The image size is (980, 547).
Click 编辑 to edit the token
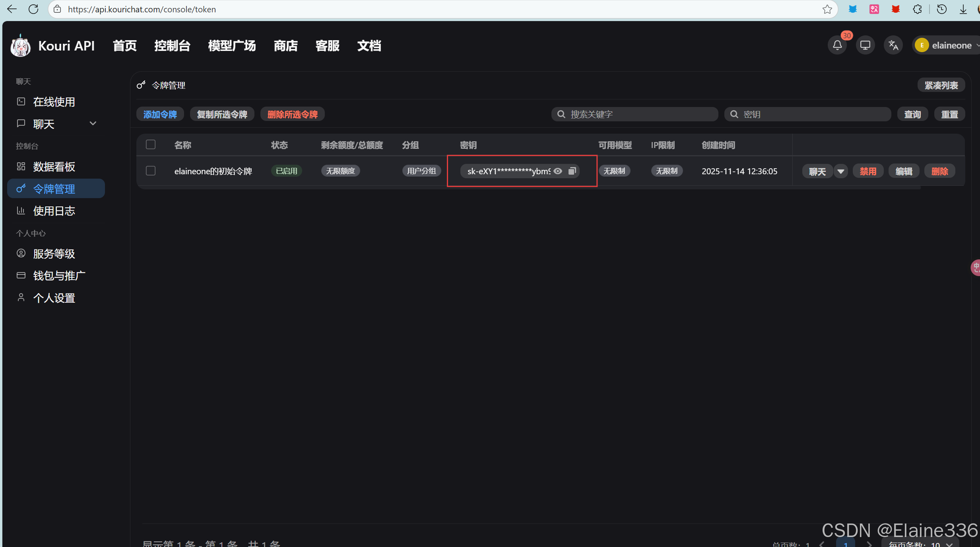(x=904, y=171)
